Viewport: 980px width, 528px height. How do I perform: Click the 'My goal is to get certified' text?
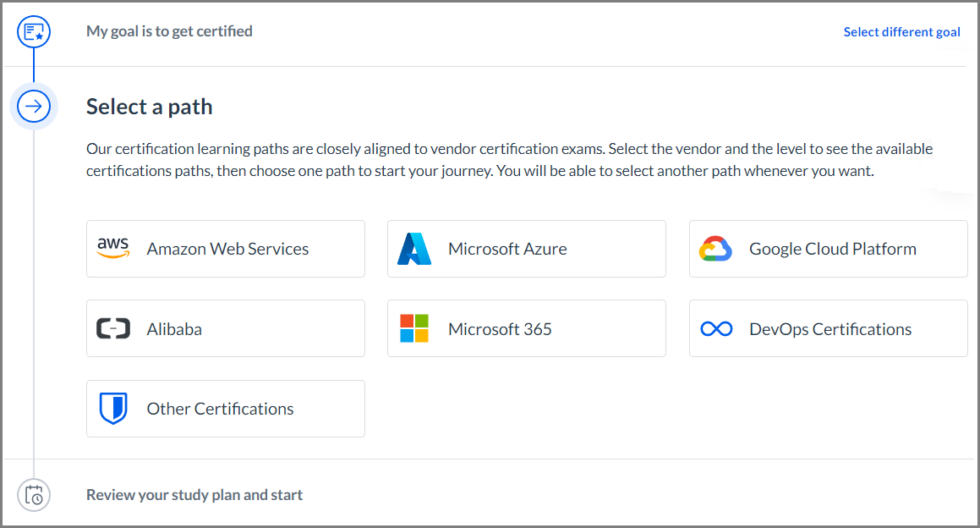click(169, 31)
